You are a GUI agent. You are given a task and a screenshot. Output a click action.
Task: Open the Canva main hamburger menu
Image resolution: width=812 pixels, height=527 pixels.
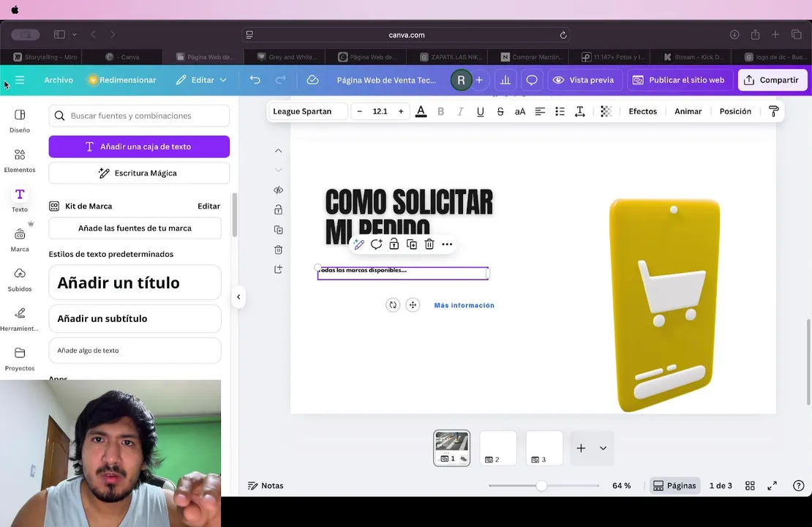coord(20,80)
